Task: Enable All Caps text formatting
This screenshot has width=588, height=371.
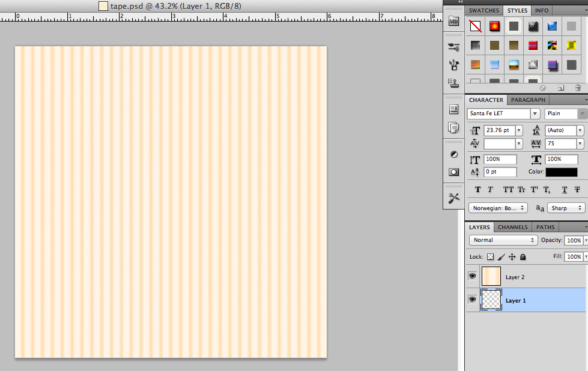Action: [x=509, y=189]
